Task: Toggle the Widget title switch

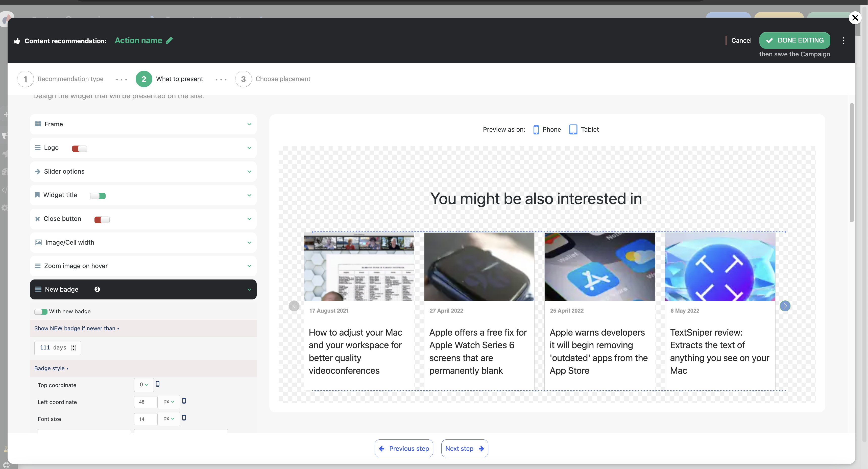Action: point(98,196)
